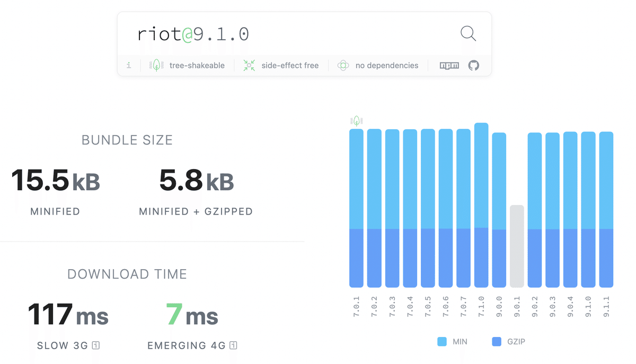Click the BUNDLE SIZE heading

127,140
